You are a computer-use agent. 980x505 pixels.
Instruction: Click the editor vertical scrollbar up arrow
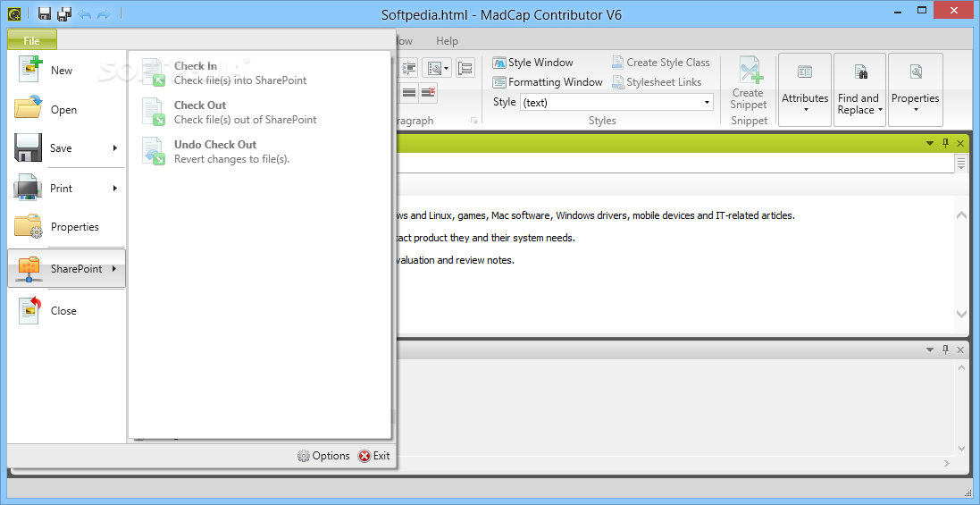pyautogui.click(x=961, y=215)
